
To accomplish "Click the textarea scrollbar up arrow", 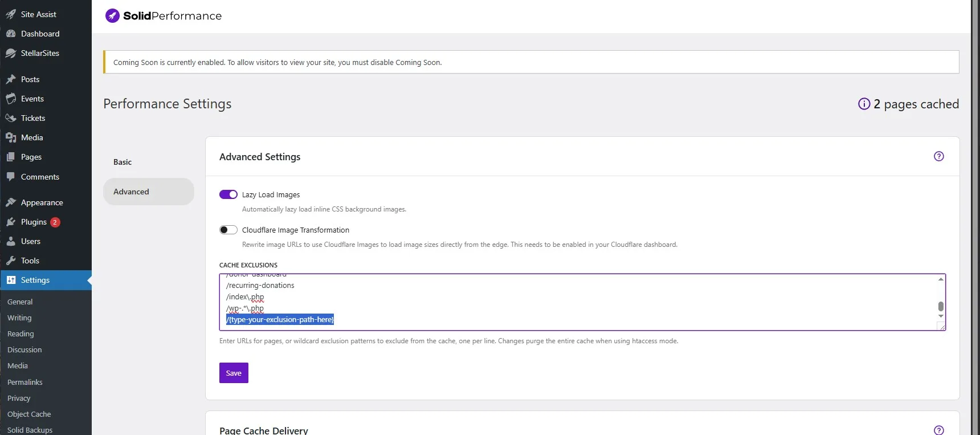I will tap(941, 279).
